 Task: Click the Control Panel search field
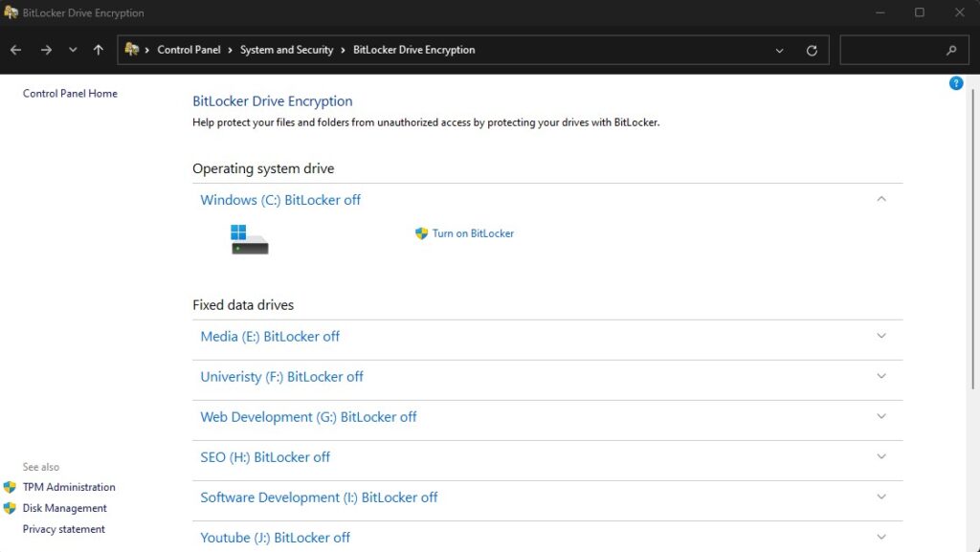coord(902,50)
